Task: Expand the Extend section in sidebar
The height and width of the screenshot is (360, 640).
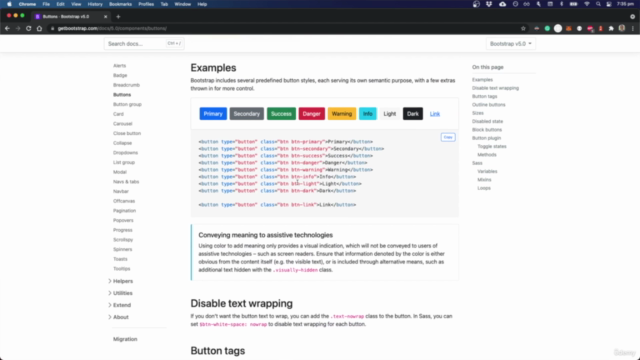Action: pos(120,305)
